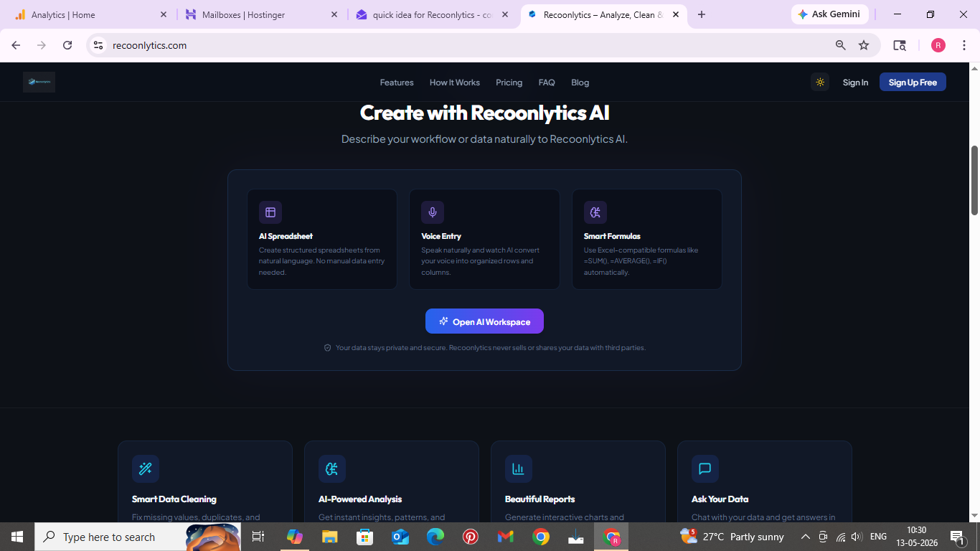Click the zoom magnifier icon in address bar
This screenshot has height=551, width=980.
841,45
